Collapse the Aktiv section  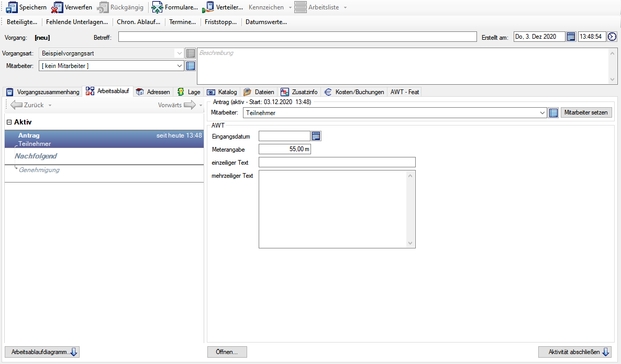(x=9, y=122)
